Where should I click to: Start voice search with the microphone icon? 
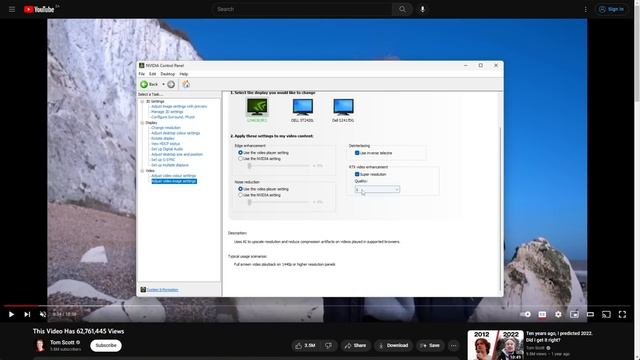(x=422, y=9)
